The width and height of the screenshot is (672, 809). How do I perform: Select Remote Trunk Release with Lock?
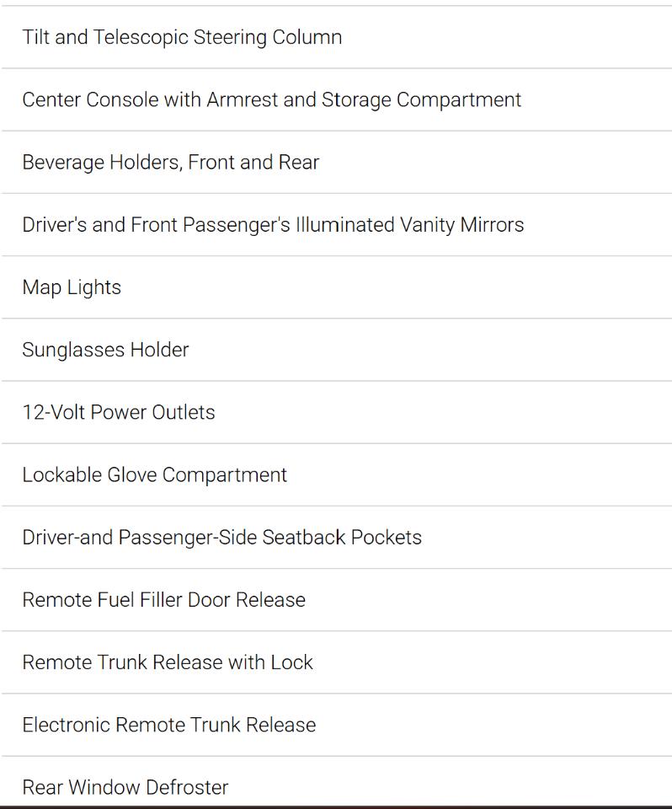(336, 662)
